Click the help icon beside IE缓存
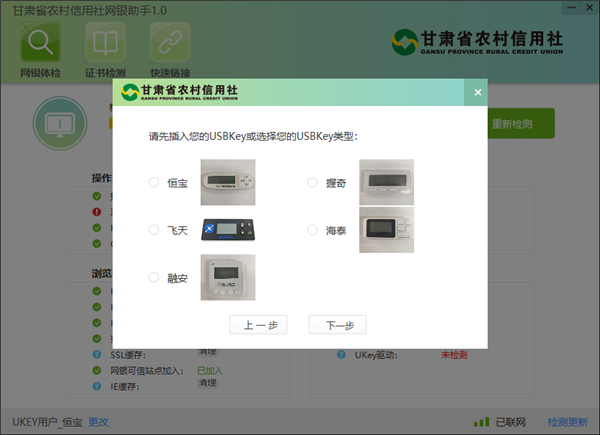This screenshot has width=600, height=435. coord(97,386)
